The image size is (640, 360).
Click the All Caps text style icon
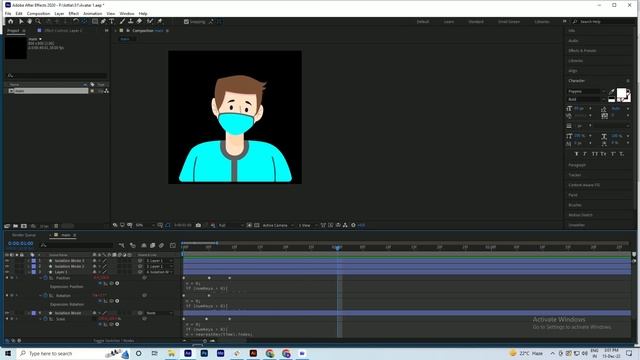tap(594, 154)
